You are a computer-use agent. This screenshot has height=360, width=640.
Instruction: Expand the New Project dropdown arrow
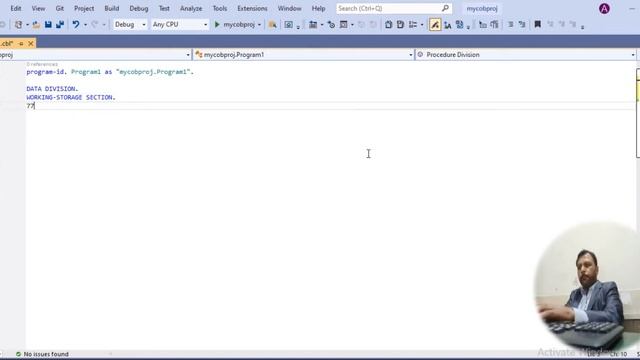(x=27, y=25)
